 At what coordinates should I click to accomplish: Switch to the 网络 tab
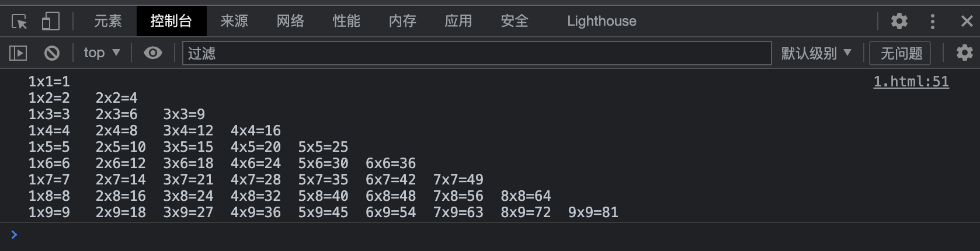[290, 21]
